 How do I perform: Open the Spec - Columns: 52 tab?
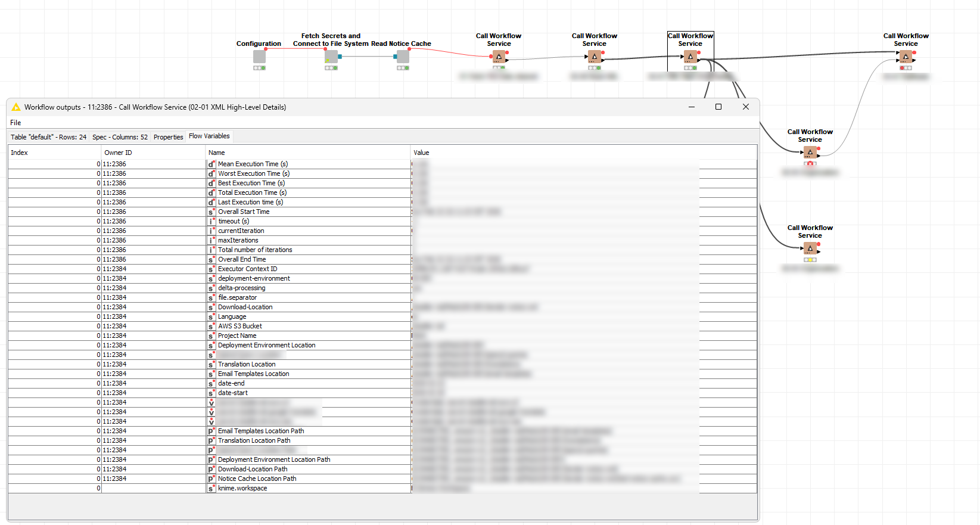(x=120, y=137)
